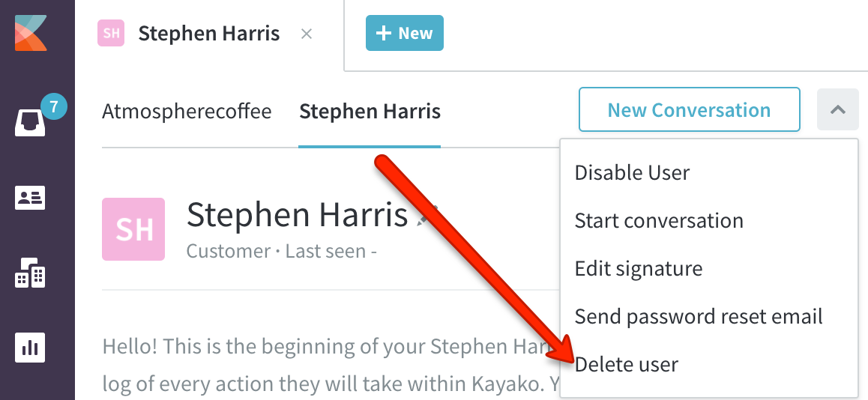Collapse the user actions chevron menu

click(x=837, y=109)
